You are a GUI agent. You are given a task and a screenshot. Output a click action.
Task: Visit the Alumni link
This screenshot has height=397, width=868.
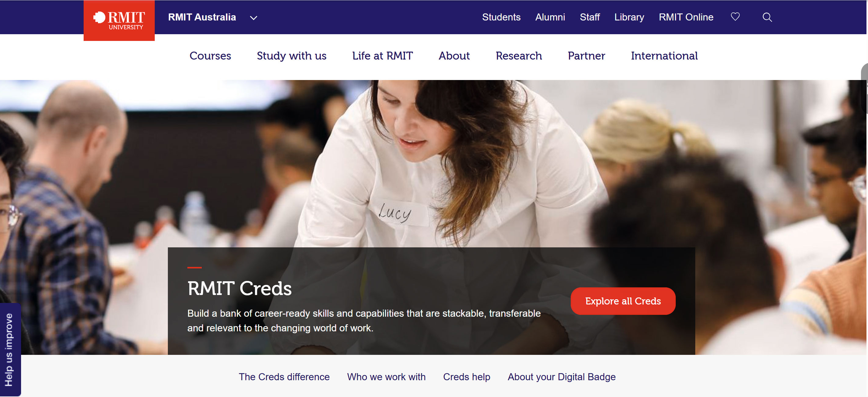[550, 17]
